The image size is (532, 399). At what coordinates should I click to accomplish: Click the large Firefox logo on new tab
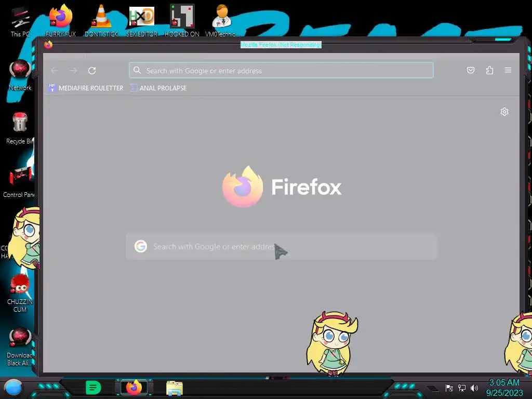(243, 187)
